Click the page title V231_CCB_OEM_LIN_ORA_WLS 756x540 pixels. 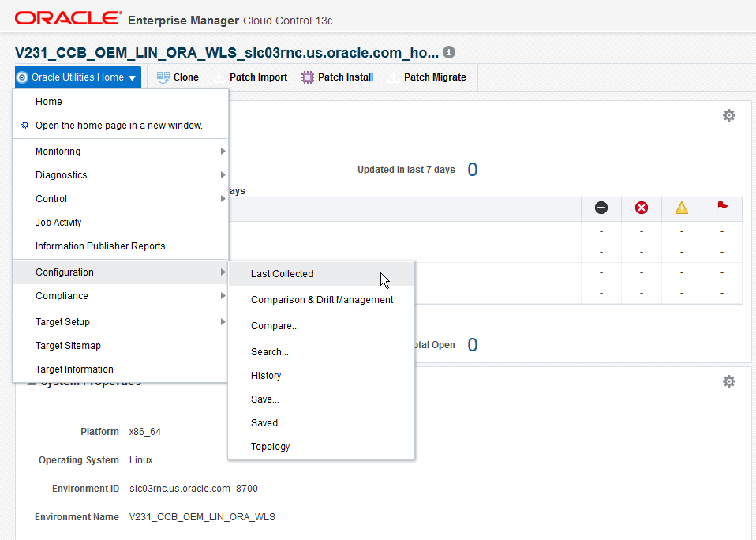tap(226, 53)
